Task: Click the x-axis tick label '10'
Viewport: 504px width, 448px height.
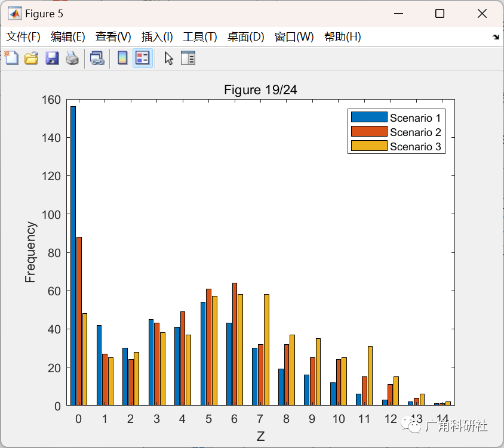Action: pyautogui.click(x=339, y=419)
